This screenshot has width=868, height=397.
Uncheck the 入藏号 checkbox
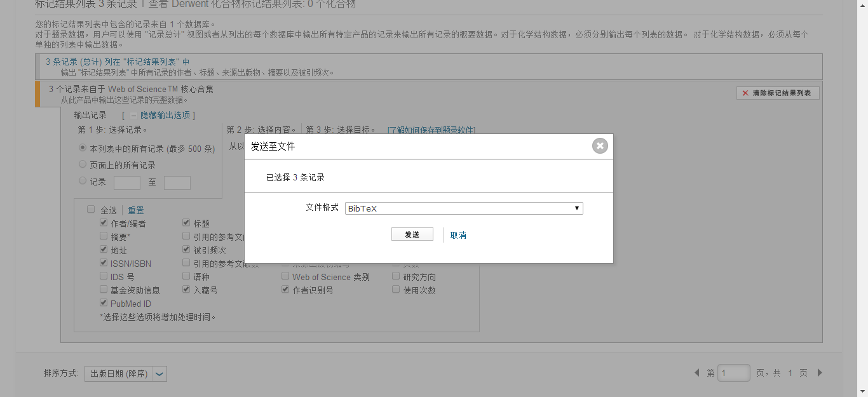[x=186, y=290]
